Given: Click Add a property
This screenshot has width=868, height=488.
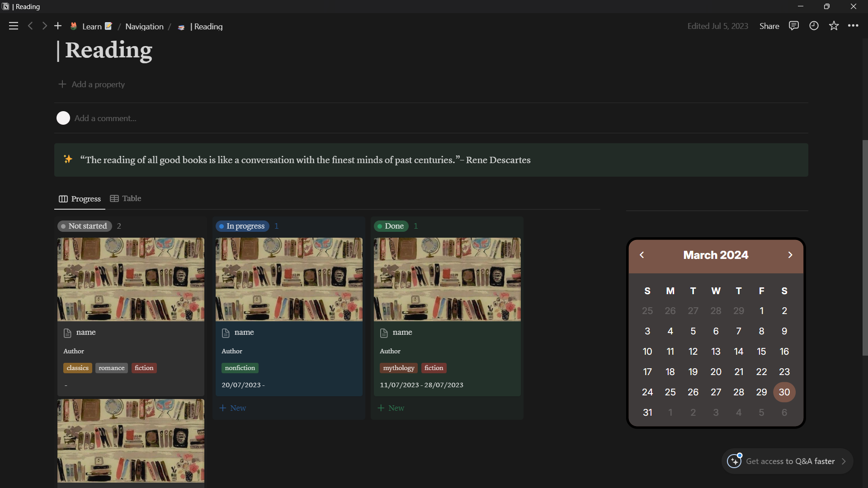Looking at the screenshot, I should pyautogui.click(x=92, y=84).
